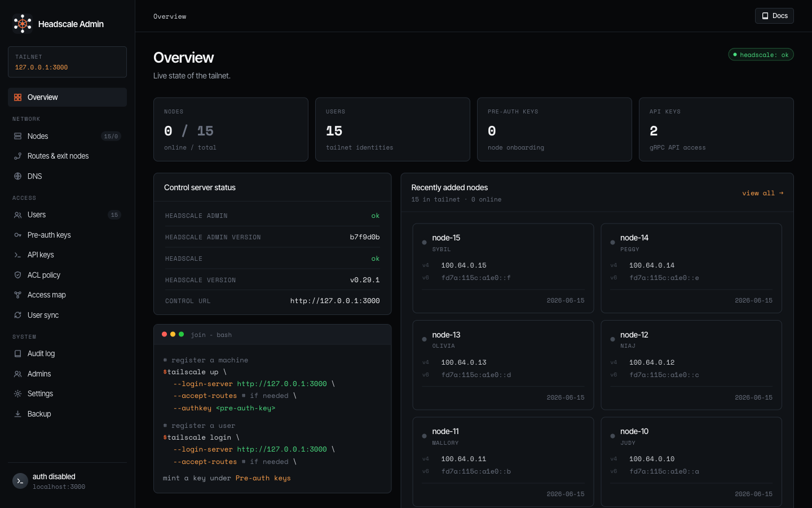Open the ACL policy page
Screen dimensions: 812x508
pos(67,275)
